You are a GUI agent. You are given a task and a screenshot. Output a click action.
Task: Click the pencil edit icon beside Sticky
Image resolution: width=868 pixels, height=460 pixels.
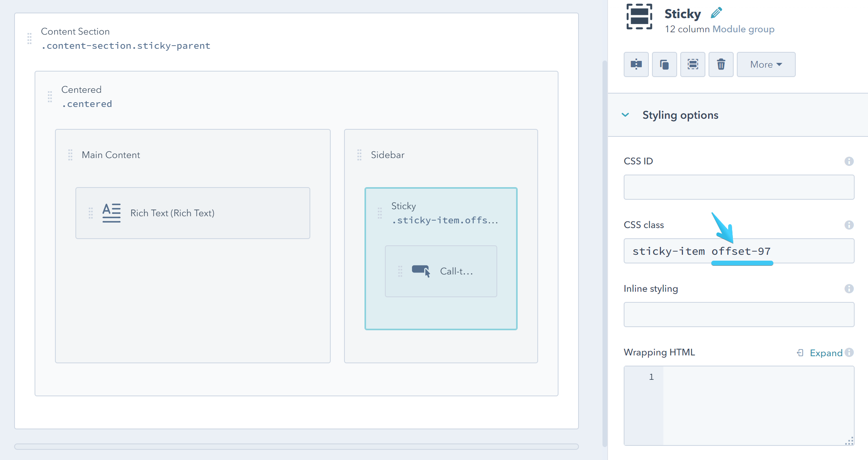[x=716, y=13]
